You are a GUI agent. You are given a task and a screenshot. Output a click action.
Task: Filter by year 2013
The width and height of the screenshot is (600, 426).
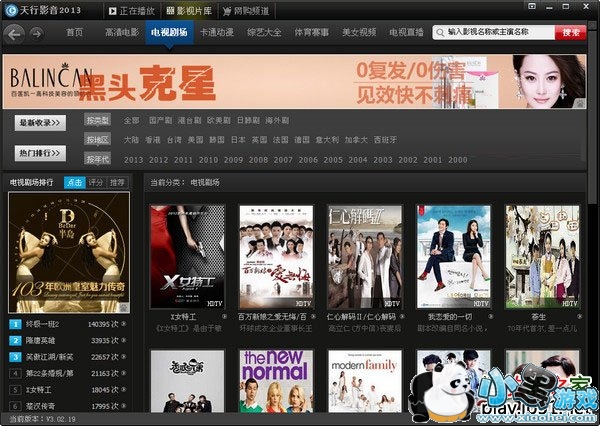(133, 160)
